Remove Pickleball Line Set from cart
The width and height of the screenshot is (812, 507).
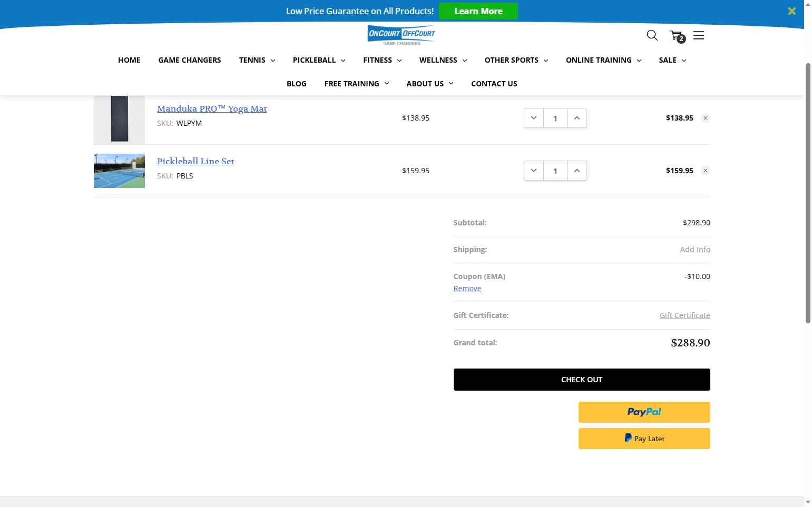[x=706, y=171]
